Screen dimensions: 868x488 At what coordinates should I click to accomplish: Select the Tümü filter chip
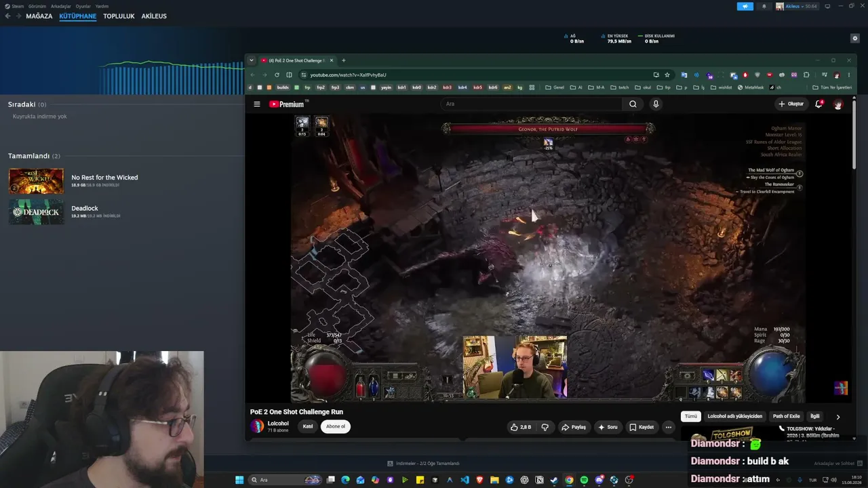tap(690, 416)
